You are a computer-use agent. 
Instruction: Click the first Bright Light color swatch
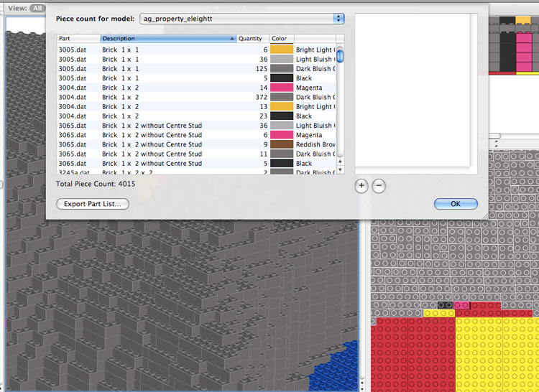coord(281,50)
